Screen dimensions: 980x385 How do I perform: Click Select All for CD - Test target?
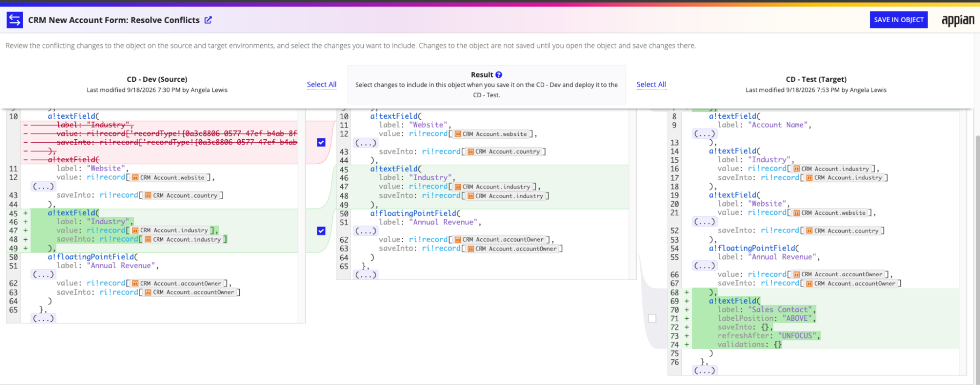651,84
